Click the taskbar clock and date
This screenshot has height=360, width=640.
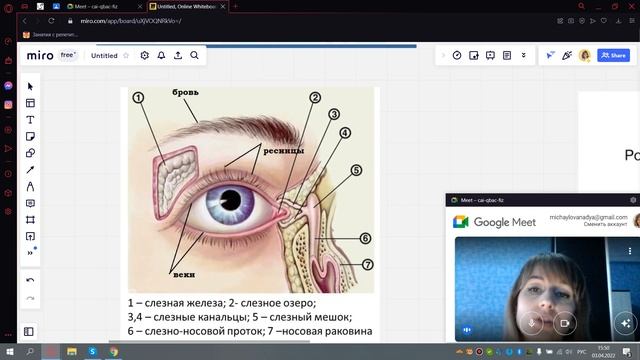(604, 351)
